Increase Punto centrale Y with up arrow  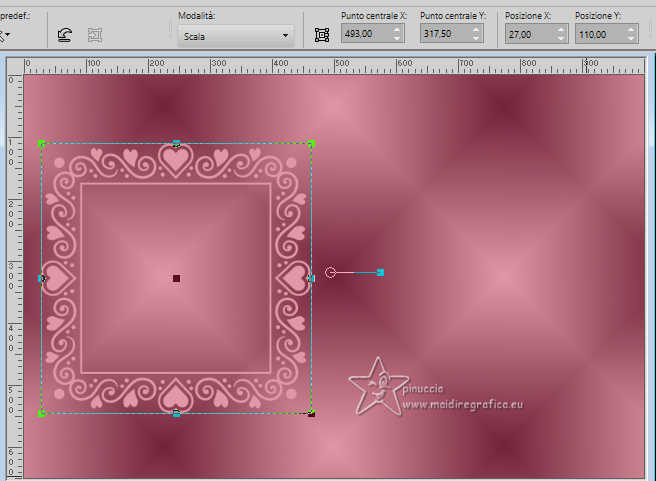click(476, 29)
